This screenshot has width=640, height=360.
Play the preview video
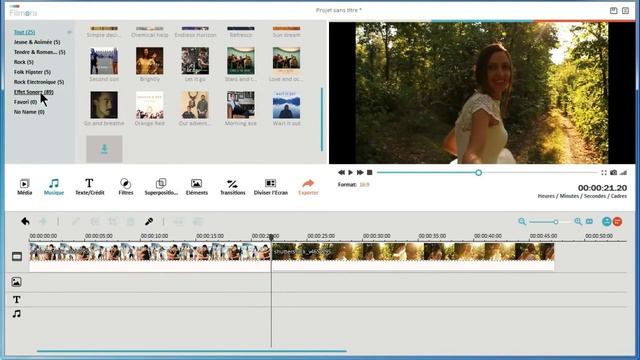click(x=351, y=173)
